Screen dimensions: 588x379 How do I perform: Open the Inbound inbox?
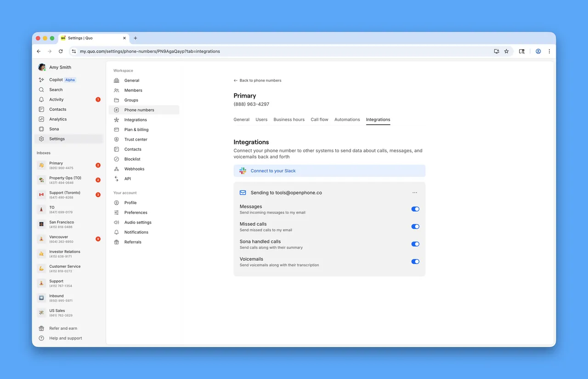tap(69, 298)
